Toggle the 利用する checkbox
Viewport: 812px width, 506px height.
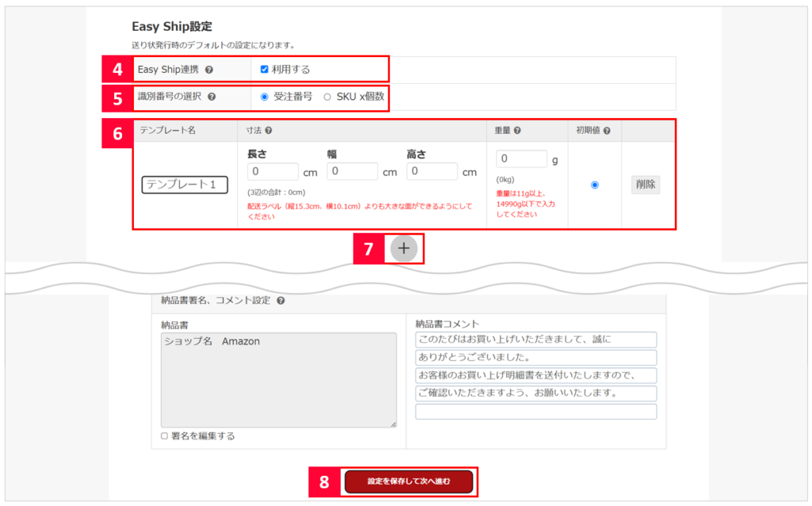click(x=264, y=69)
